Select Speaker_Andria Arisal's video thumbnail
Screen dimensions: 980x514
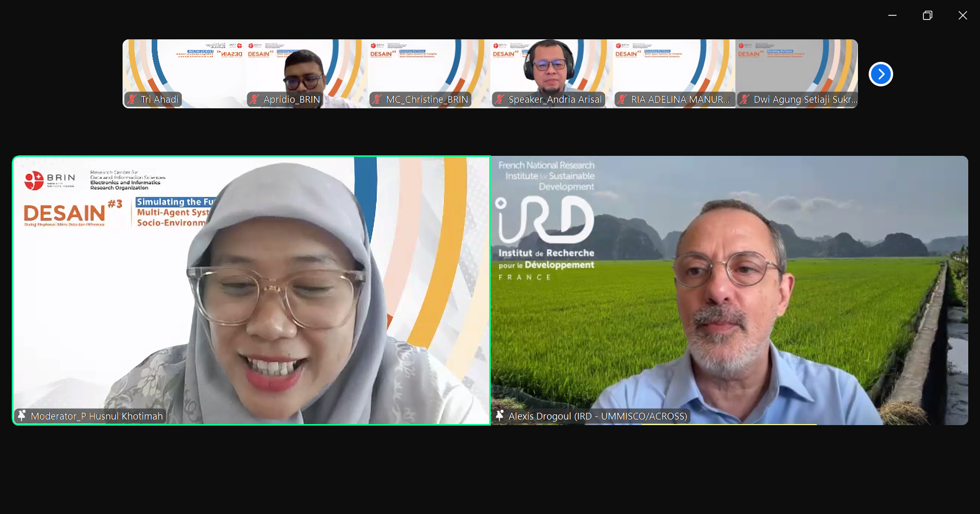552,74
